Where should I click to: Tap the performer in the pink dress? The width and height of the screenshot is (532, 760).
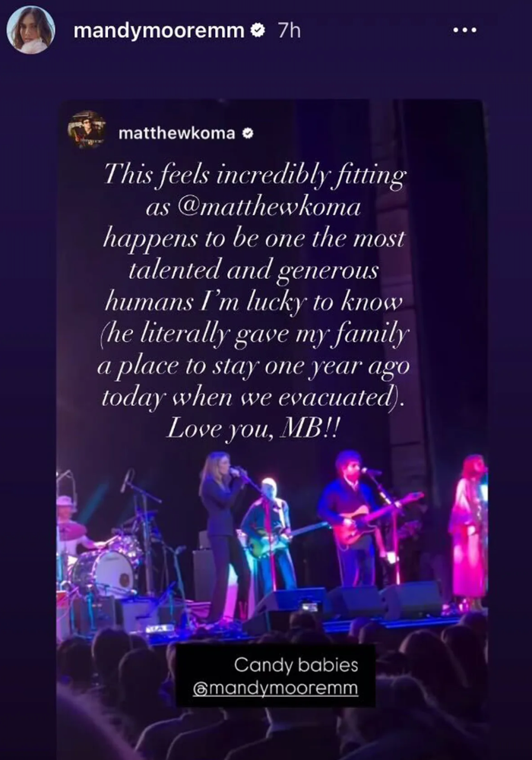468,532
